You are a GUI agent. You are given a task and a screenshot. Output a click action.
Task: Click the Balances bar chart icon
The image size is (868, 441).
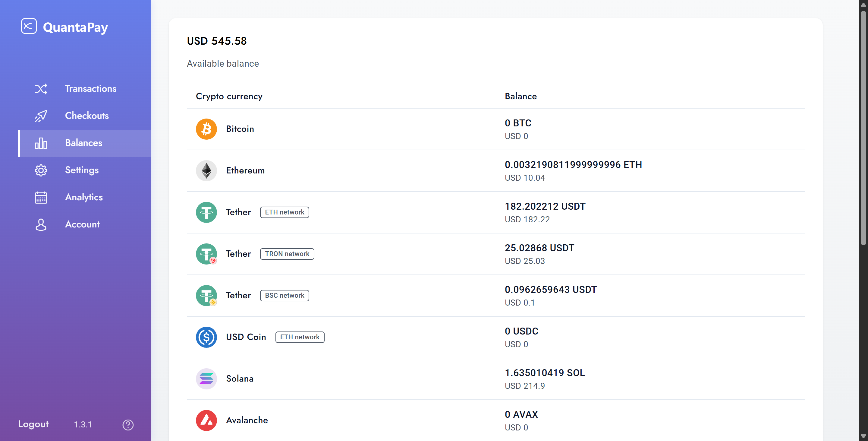41,143
